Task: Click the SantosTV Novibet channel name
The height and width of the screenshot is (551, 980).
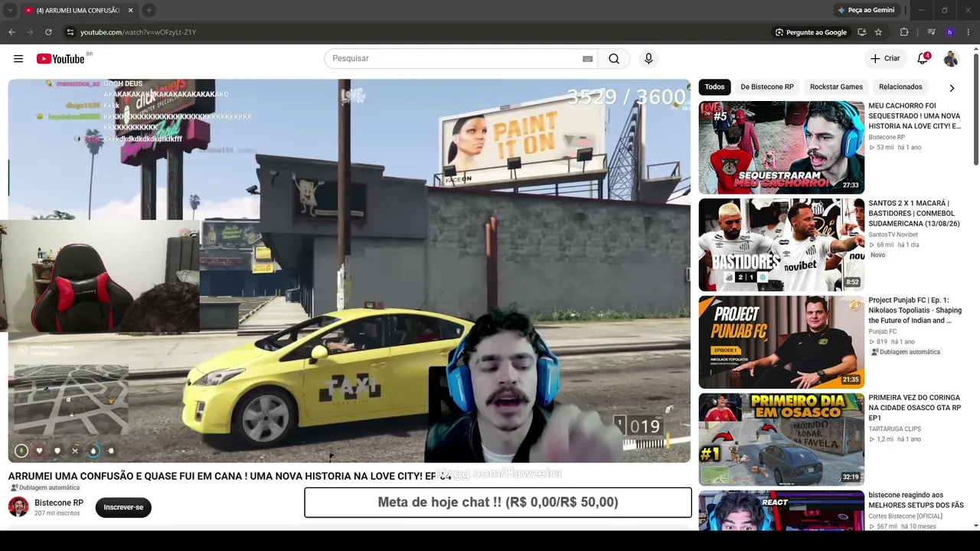Action: click(x=893, y=235)
